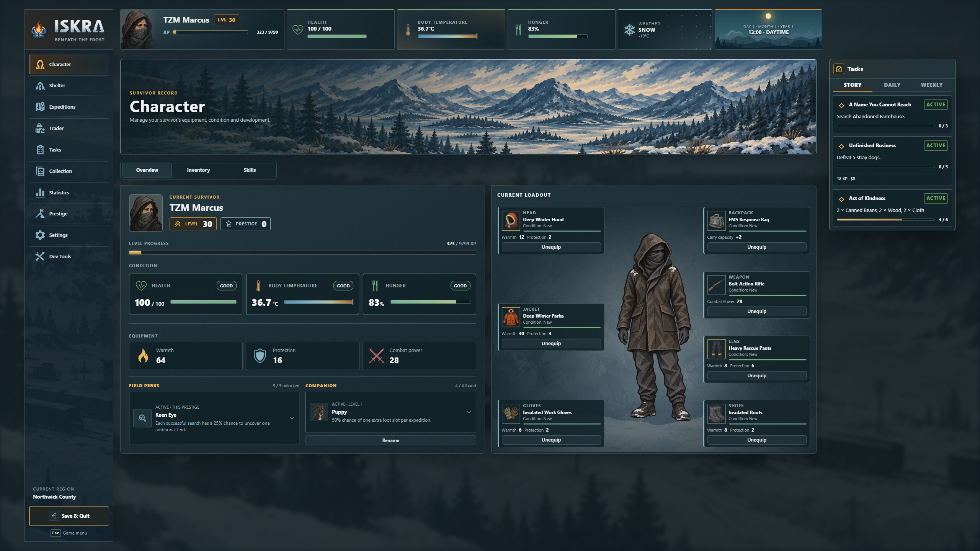Expand the Keen Eye perk chevron
Screen dimensions: 980x551
click(292, 418)
